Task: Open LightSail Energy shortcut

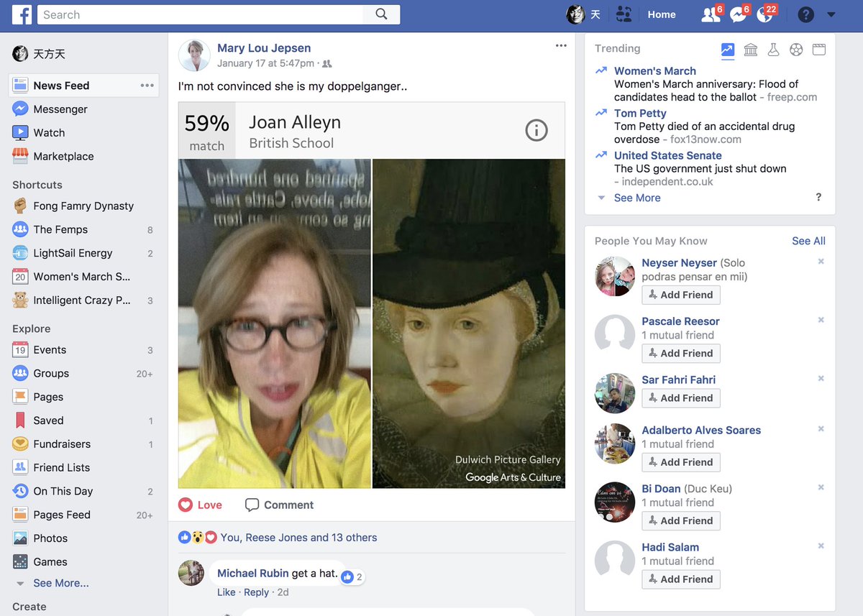Action: tap(73, 254)
